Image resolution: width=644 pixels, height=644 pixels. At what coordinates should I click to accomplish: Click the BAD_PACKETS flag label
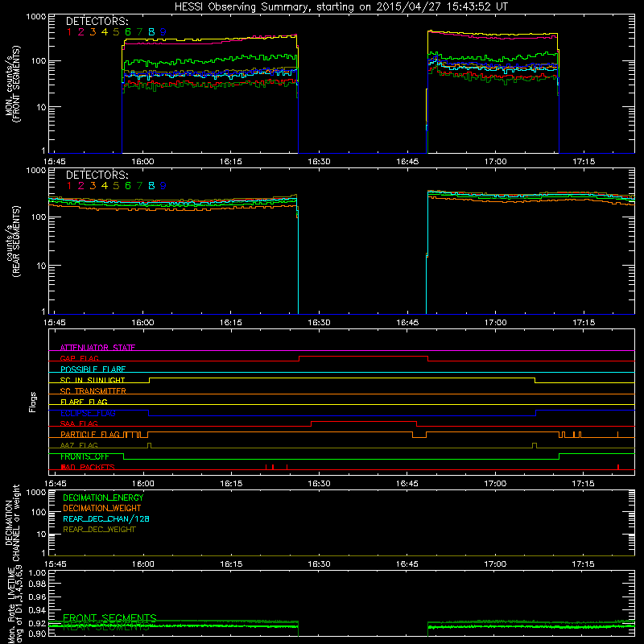(x=88, y=467)
